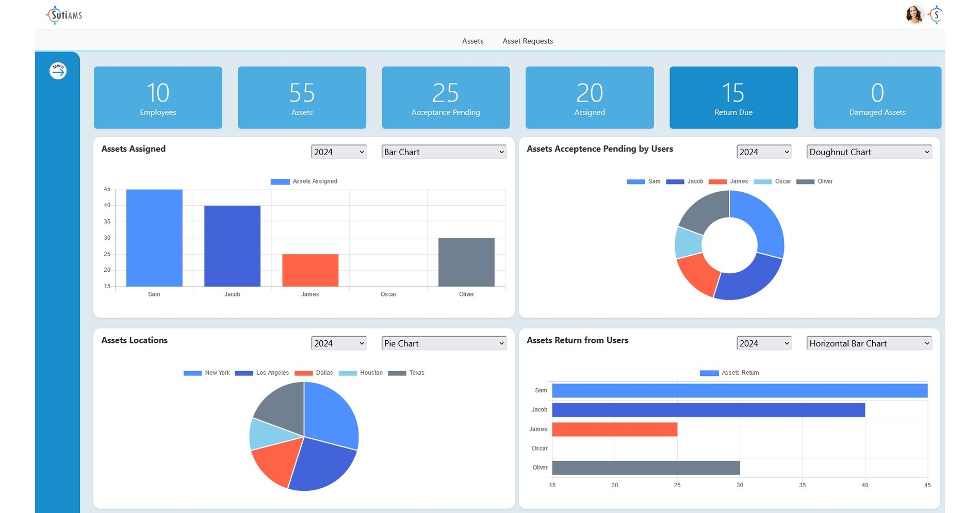The height and width of the screenshot is (513, 980).
Task: Click James's horizontal bar in Assets Return
Action: pos(614,429)
